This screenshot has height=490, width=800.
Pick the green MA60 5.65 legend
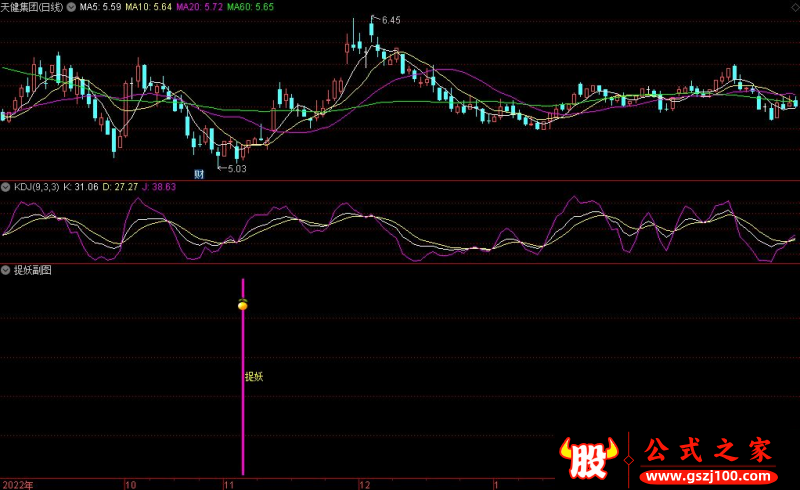point(248,6)
